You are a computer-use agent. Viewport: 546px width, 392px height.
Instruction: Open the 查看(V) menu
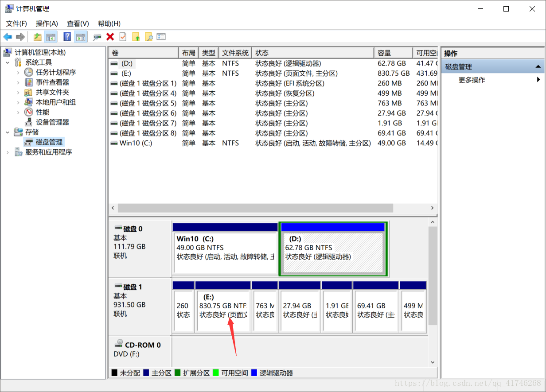tap(78, 23)
